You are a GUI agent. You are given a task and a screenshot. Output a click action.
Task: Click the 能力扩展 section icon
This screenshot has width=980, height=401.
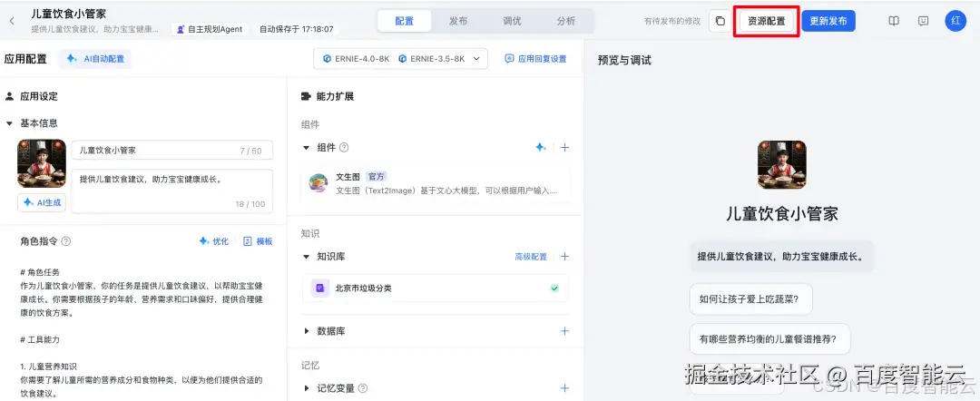(x=306, y=96)
